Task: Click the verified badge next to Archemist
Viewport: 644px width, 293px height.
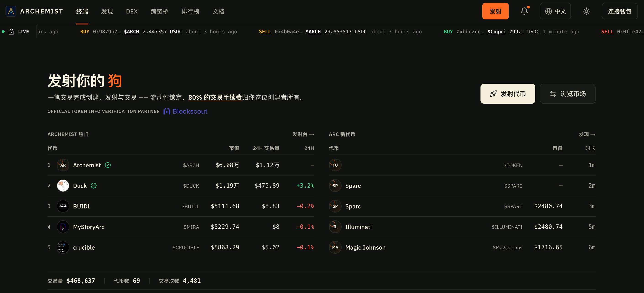Action: click(108, 165)
